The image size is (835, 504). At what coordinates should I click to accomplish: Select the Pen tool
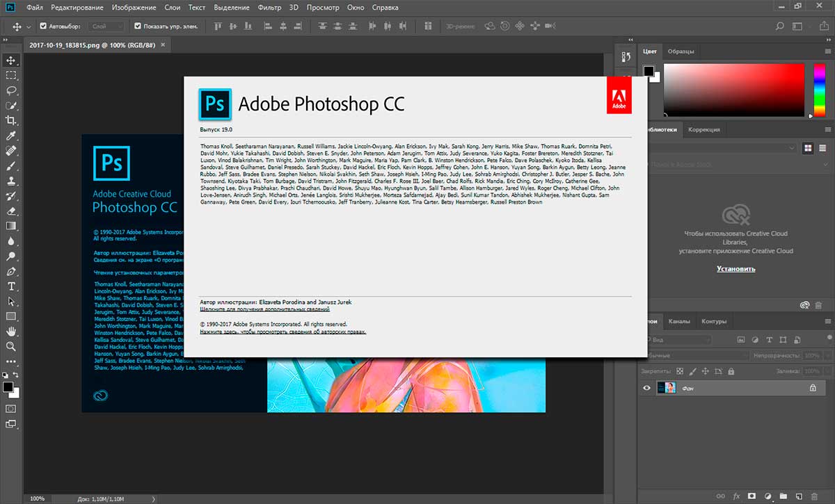[x=11, y=271]
